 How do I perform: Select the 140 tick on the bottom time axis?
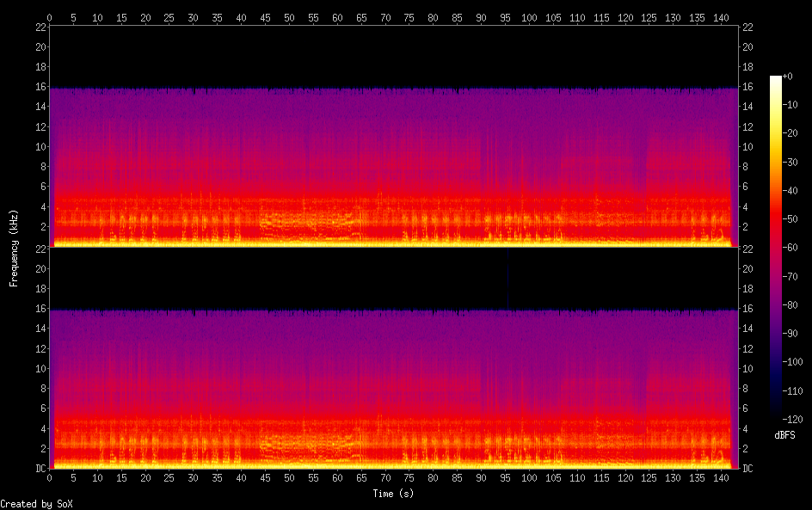721,477
